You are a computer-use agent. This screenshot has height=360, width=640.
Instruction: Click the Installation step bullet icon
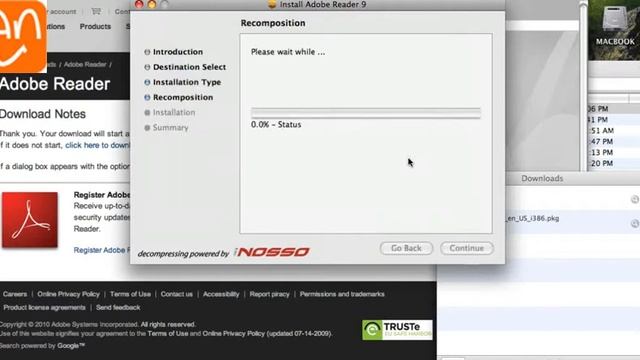pos(147,112)
